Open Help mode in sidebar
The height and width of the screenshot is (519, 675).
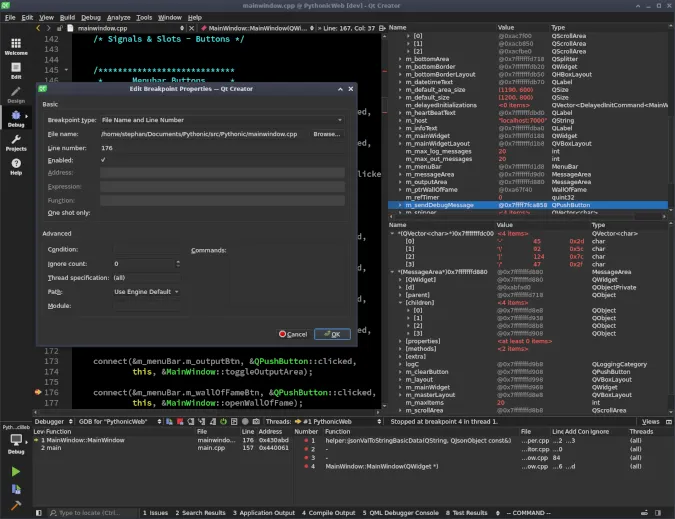pos(16,167)
